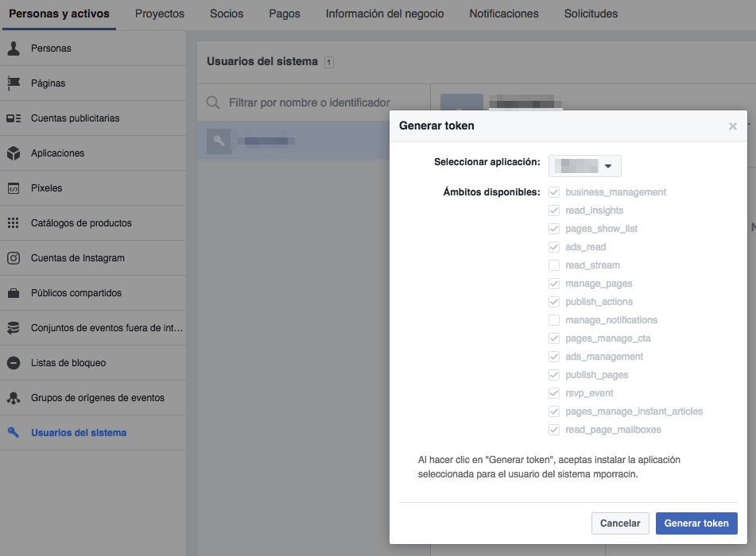
Task: Check the manage_notifications scope
Action: [553, 320]
